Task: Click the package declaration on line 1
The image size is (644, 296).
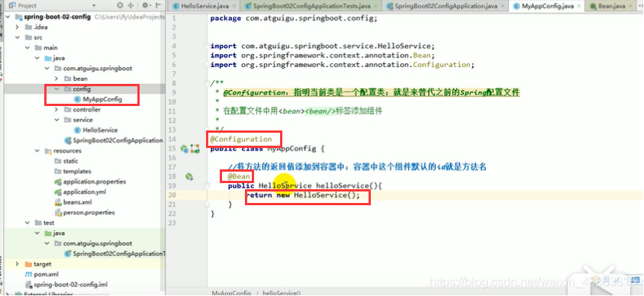Action: pos(294,18)
